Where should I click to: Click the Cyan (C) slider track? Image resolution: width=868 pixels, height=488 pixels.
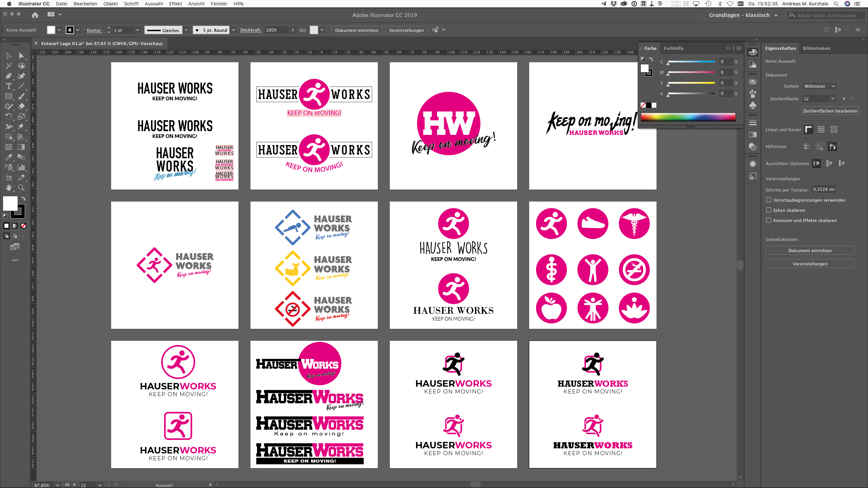pyautogui.click(x=691, y=62)
